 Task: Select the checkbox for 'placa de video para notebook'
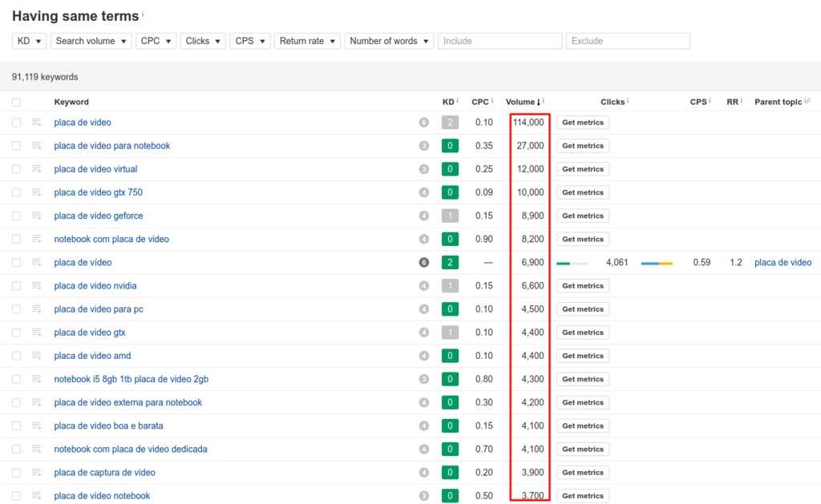[x=17, y=146]
